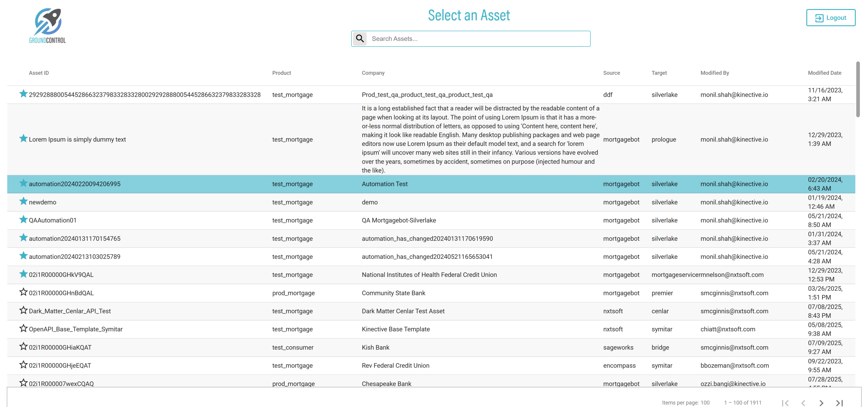The width and height of the screenshot is (868, 407).
Task: Click the vertical table scrollbar
Action: (858, 90)
